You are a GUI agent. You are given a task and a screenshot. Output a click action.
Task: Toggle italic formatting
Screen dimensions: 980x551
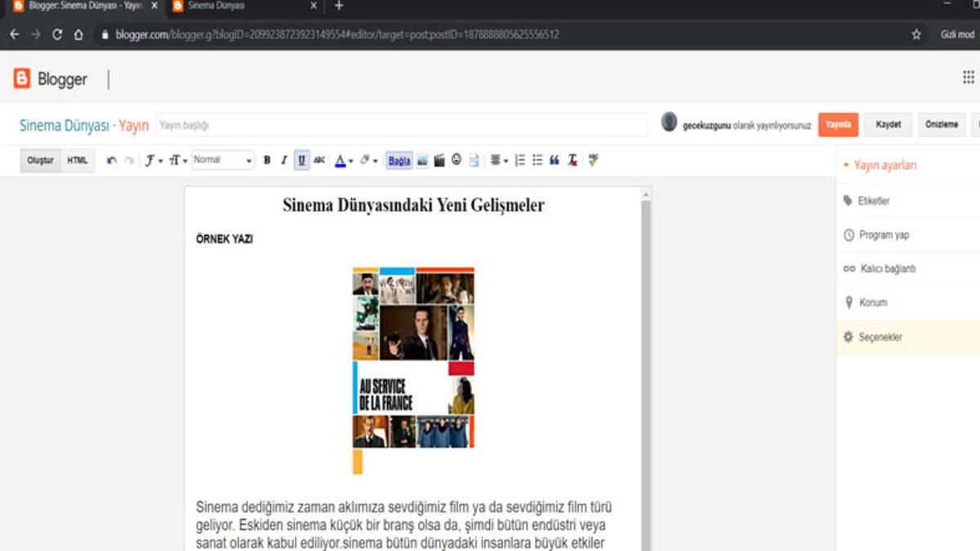coord(283,160)
